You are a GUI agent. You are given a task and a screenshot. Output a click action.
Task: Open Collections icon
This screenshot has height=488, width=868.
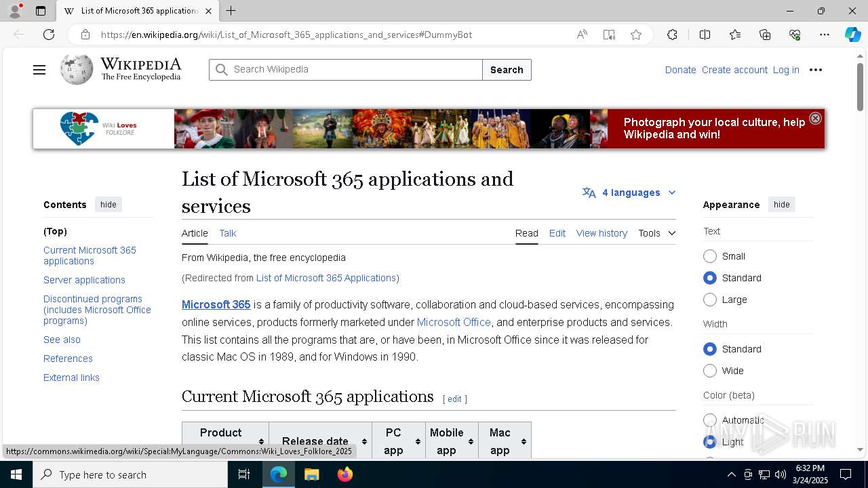pos(765,35)
